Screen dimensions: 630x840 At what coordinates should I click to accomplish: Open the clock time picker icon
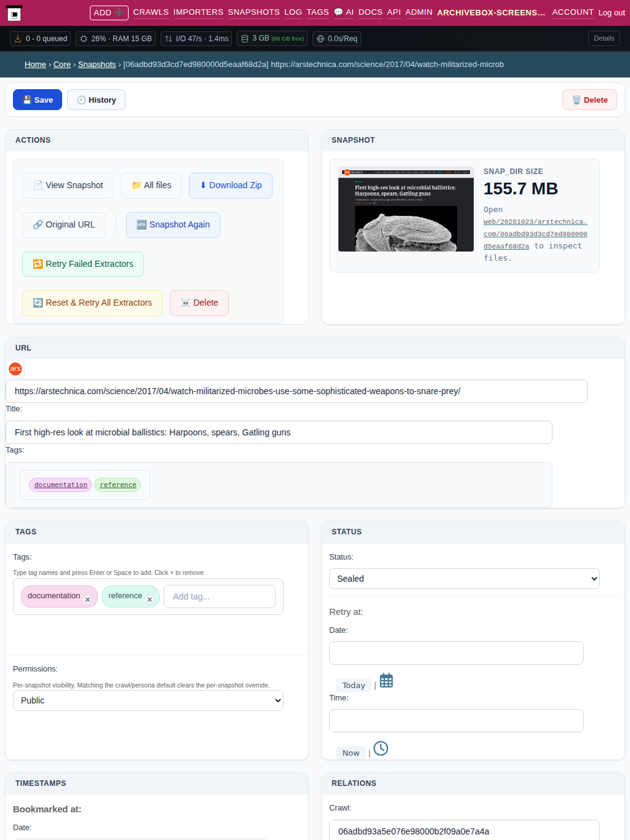coord(381,748)
